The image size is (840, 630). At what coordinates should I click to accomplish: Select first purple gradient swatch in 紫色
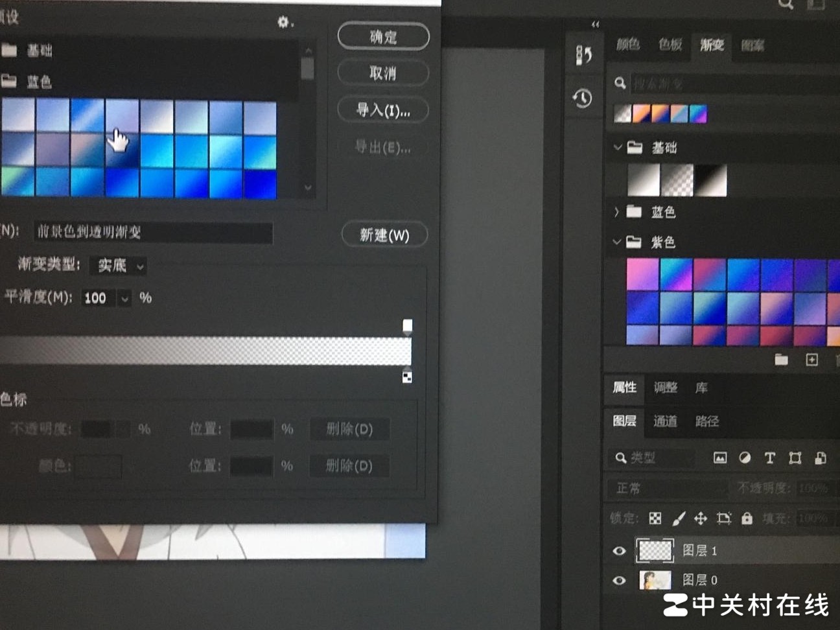click(642, 274)
